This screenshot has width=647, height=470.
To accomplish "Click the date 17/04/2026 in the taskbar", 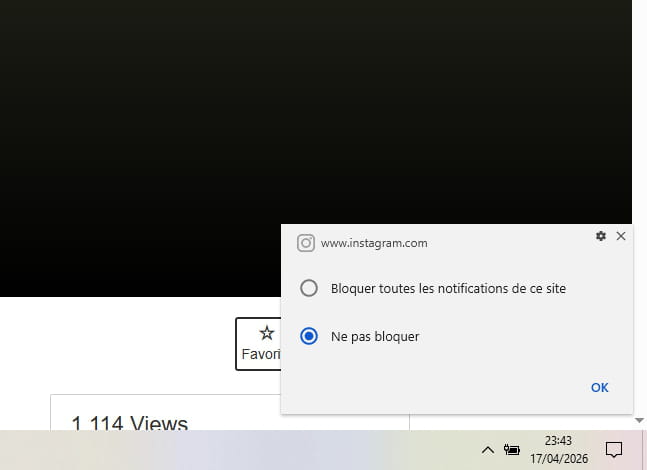I will (x=558, y=458).
